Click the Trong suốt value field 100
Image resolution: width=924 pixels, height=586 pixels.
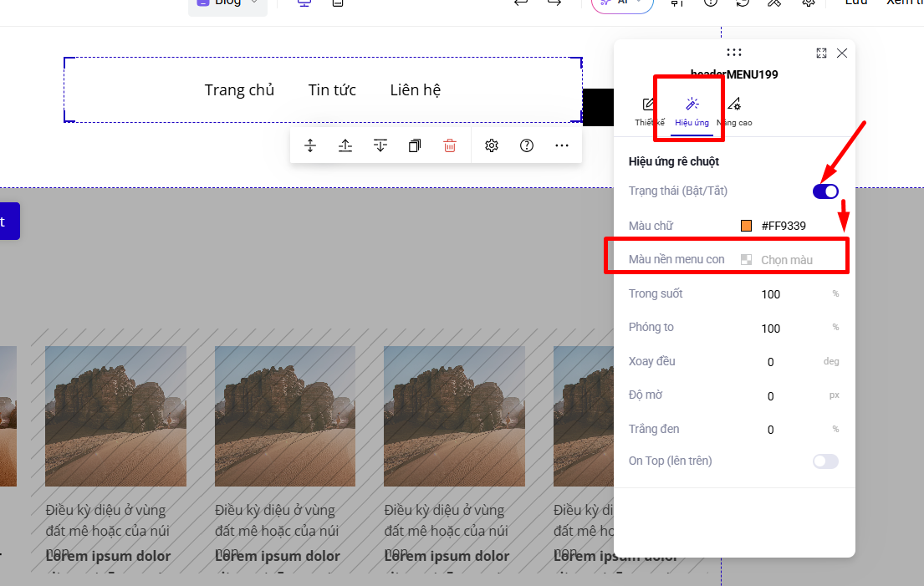(x=771, y=294)
